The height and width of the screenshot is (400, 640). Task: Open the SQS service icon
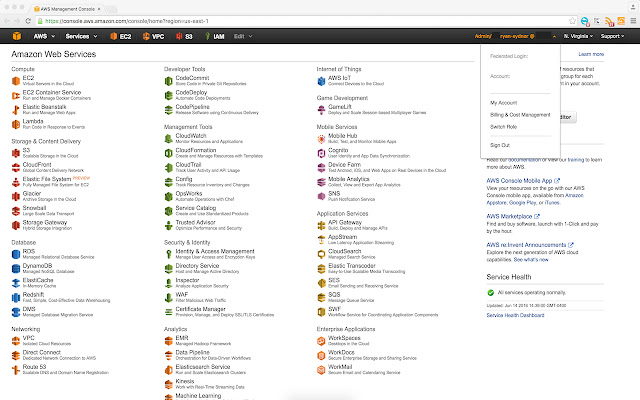[x=321, y=298]
